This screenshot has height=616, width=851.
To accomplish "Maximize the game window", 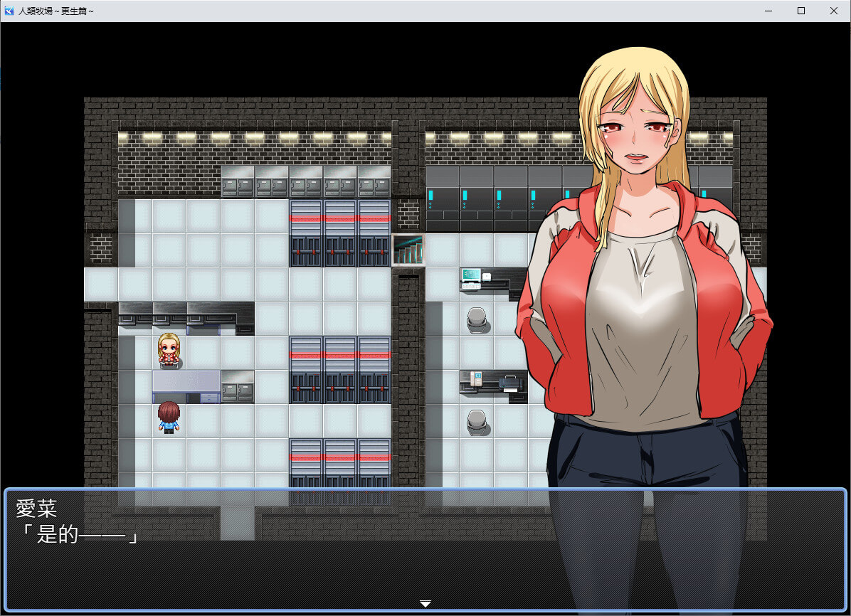I will [801, 11].
